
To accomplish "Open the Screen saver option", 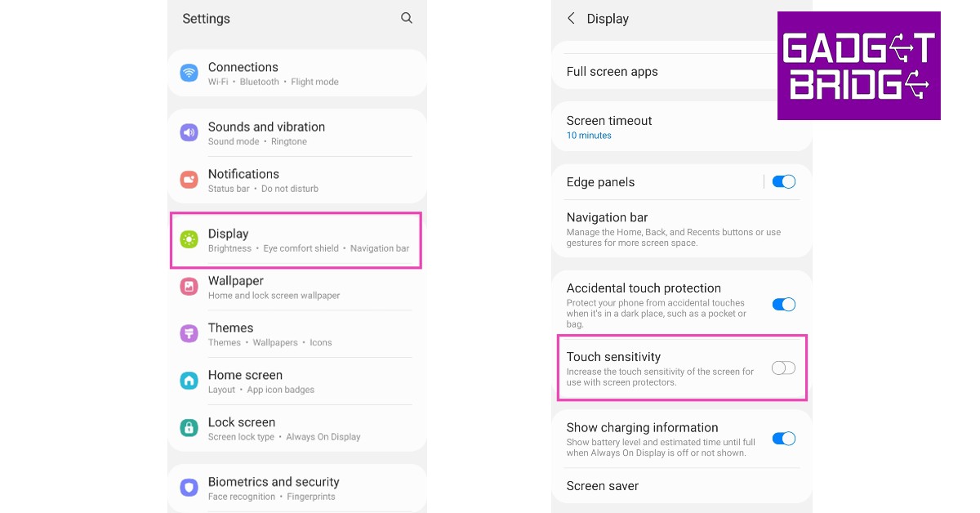I will point(603,486).
